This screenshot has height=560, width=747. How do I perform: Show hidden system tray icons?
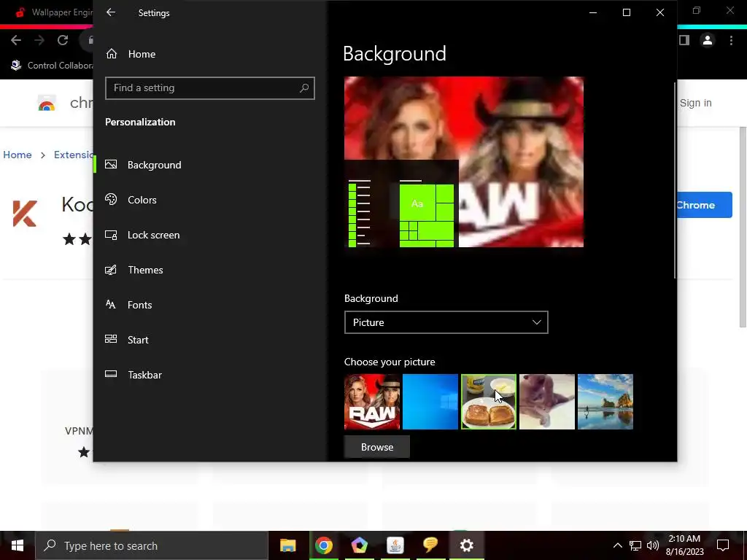coord(617,545)
